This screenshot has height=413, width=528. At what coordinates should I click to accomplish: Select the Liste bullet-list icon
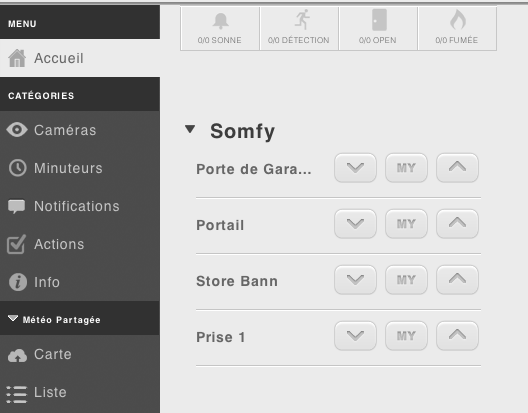click(16, 394)
